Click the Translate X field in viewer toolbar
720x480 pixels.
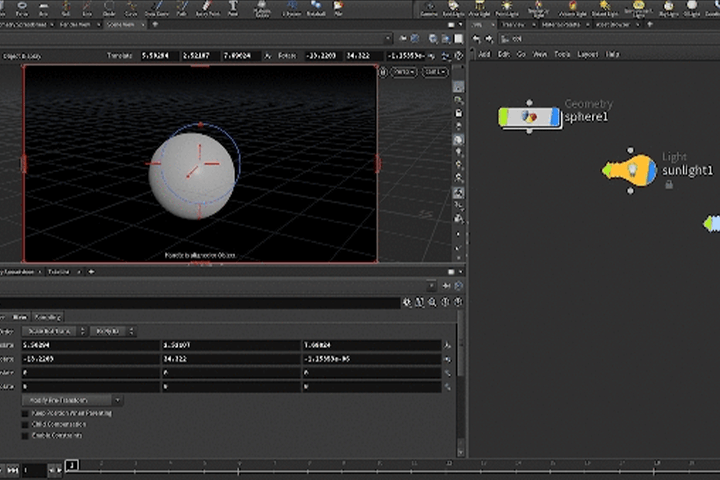(x=158, y=56)
